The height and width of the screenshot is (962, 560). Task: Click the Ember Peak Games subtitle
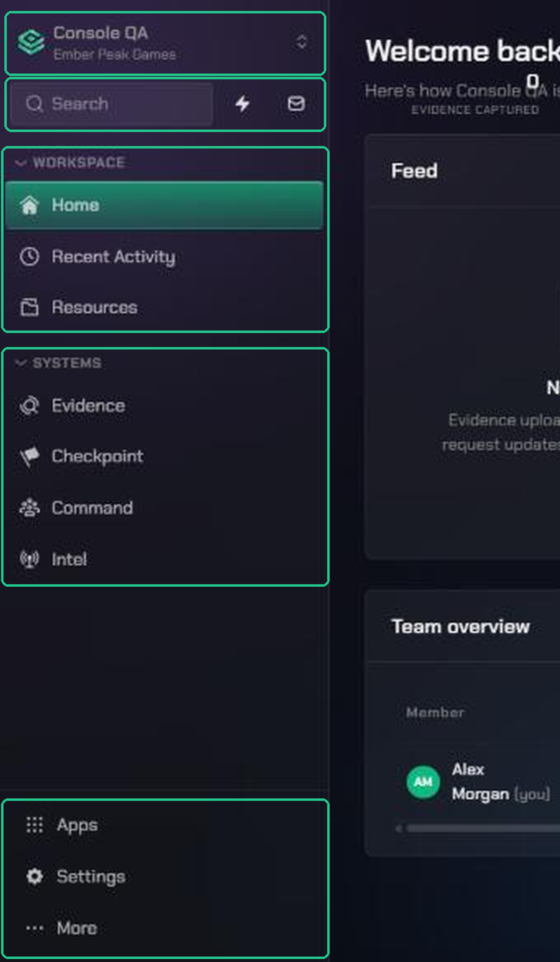pyautogui.click(x=115, y=55)
